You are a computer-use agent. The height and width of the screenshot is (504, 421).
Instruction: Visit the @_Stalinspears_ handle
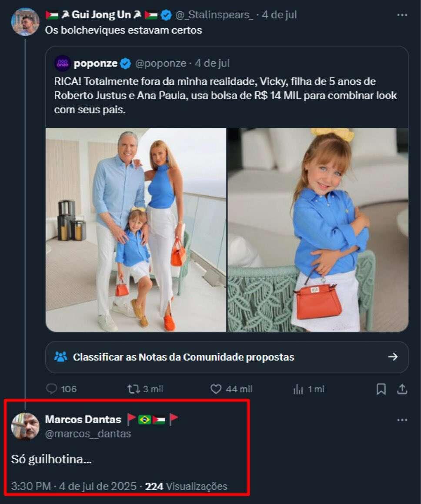point(214,15)
